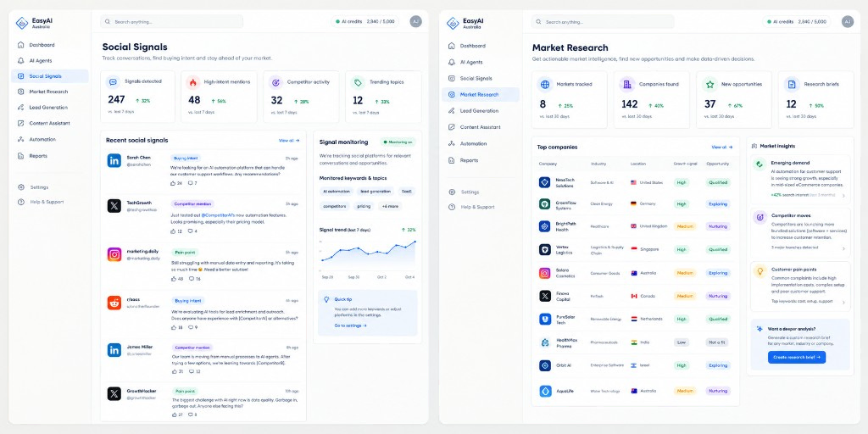
Task: Open Settings in the Social Signals window sidebar
Action: (x=39, y=187)
